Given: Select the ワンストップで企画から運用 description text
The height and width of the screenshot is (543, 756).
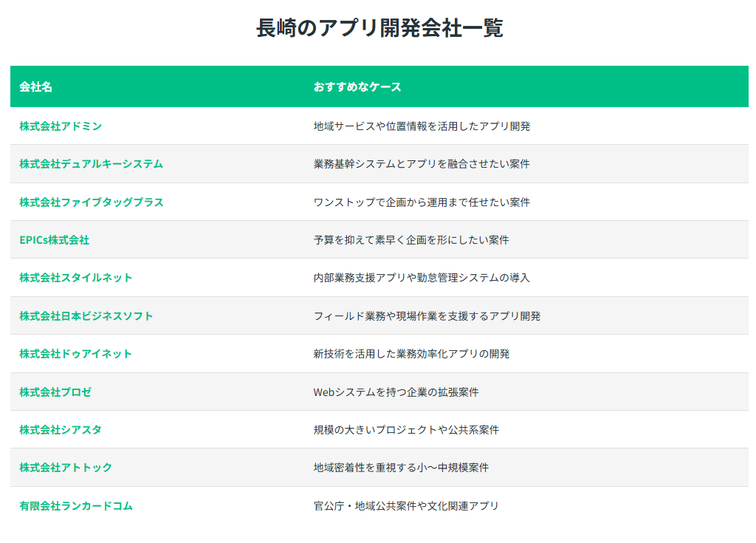Looking at the screenshot, I should 422,202.
